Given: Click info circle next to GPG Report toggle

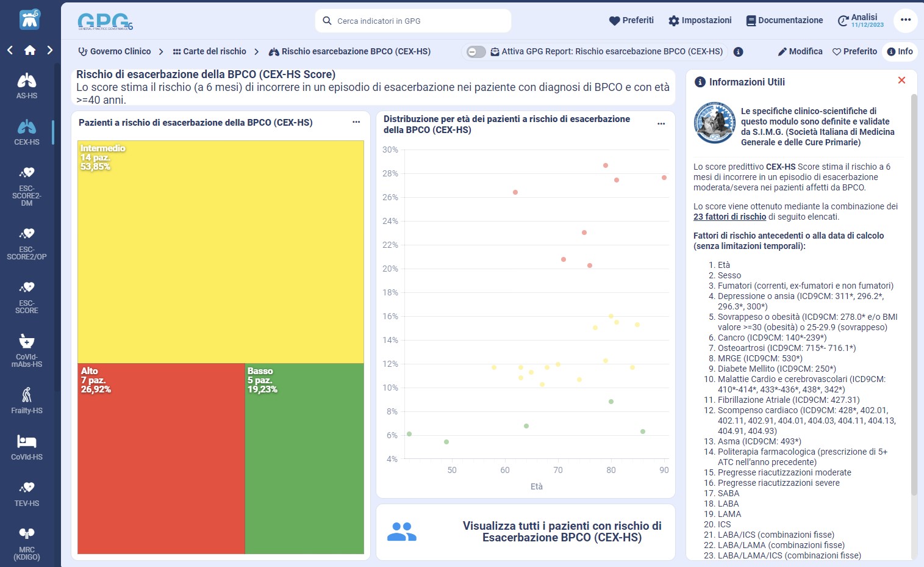Looking at the screenshot, I should point(738,52).
